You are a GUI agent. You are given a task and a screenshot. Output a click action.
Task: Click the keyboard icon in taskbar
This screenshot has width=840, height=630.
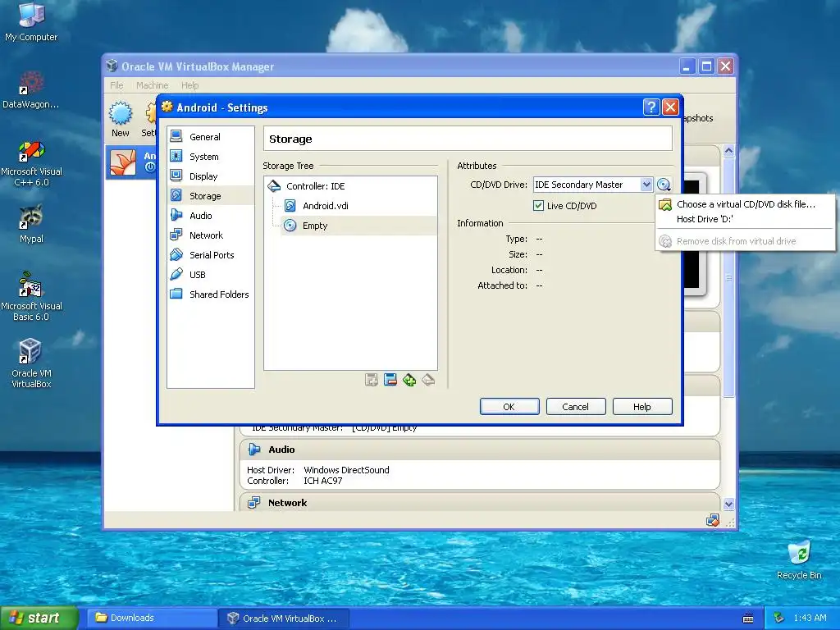[748, 619]
